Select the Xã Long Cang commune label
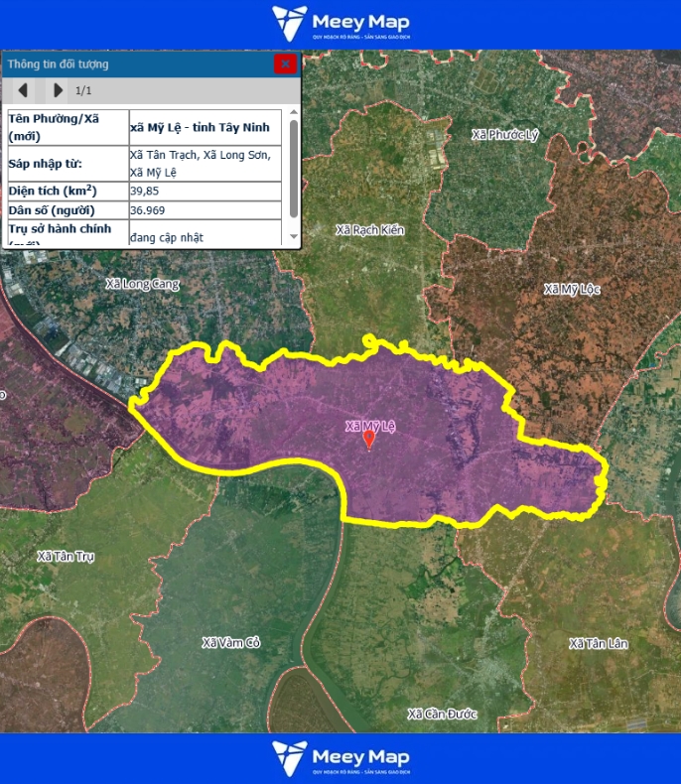Viewport: 681px width, 784px height. [x=143, y=284]
